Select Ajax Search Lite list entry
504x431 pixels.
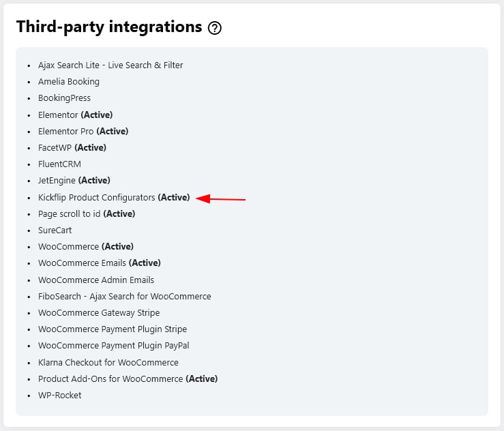[x=110, y=65]
